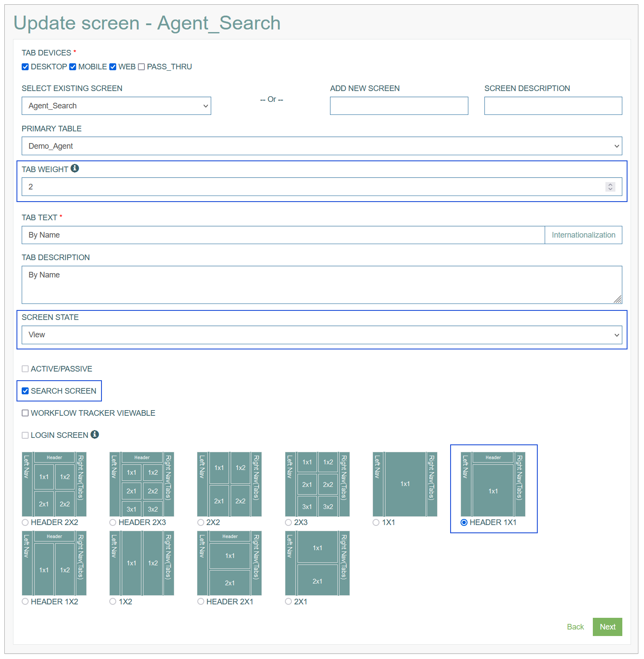Image resolution: width=644 pixels, height=659 pixels.
Task: Click the green Next button
Action: pyautogui.click(x=607, y=627)
